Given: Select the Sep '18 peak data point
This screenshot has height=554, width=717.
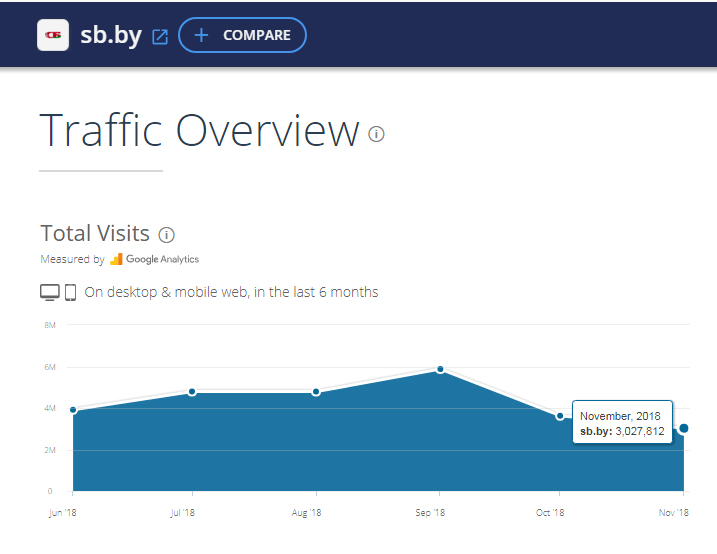Looking at the screenshot, I should [440, 369].
